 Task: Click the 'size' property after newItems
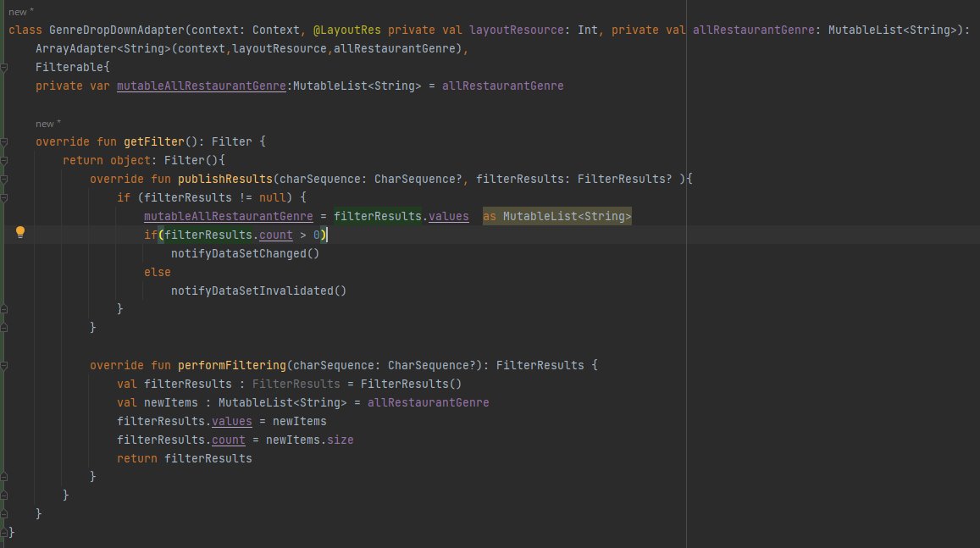340,440
